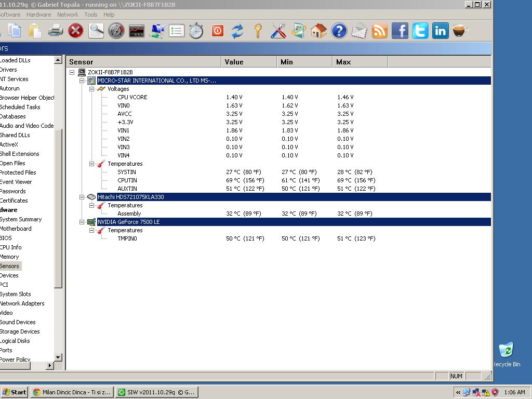Open the orange RSS feed icon
Image resolution: width=532 pixels, height=399 pixels.
tap(380, 31)
